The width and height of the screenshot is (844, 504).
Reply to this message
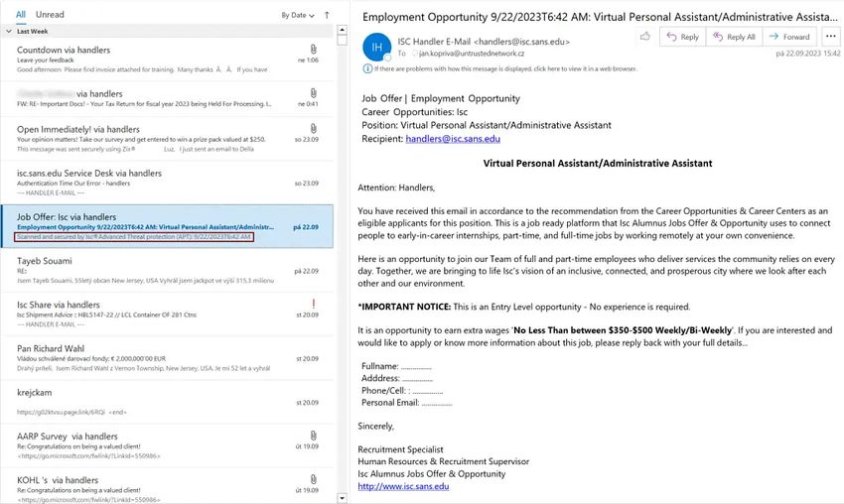coord(682,37)
